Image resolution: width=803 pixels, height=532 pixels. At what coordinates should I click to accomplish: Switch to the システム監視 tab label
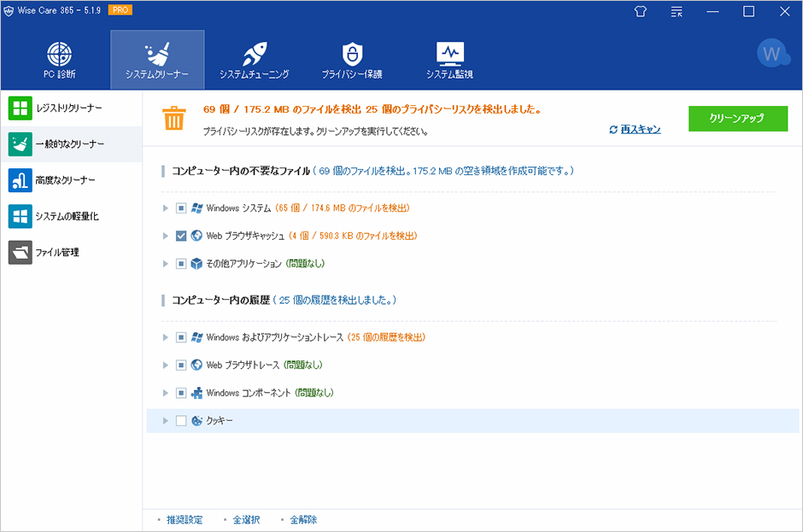tap(449, 74)
